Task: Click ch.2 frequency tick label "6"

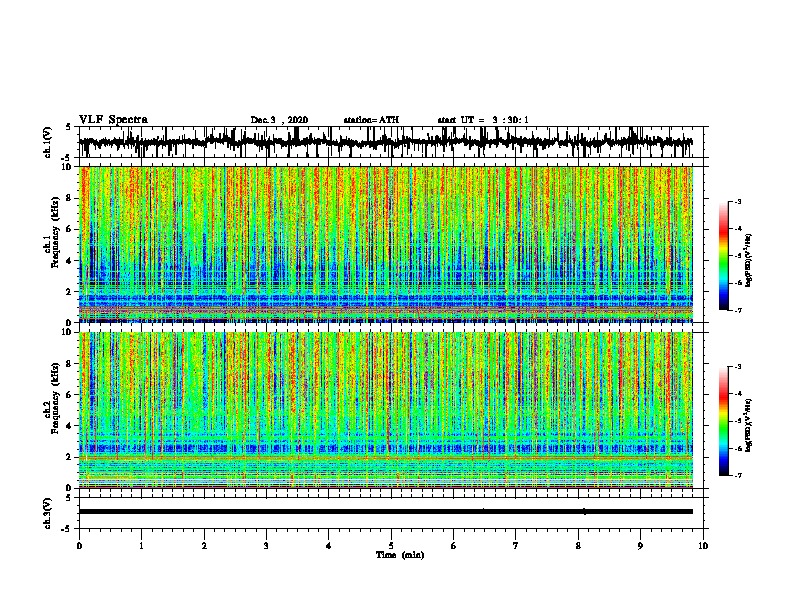Action: [70, 395]
